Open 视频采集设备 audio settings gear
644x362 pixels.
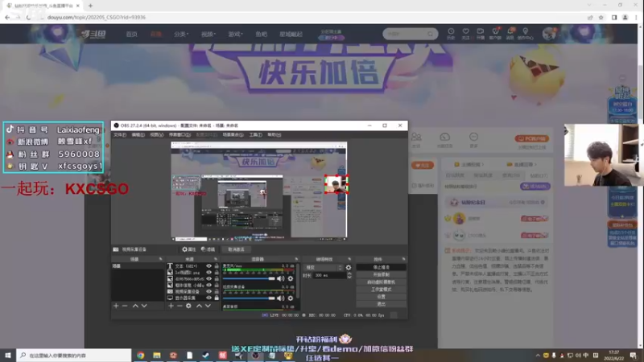(291, 298)
